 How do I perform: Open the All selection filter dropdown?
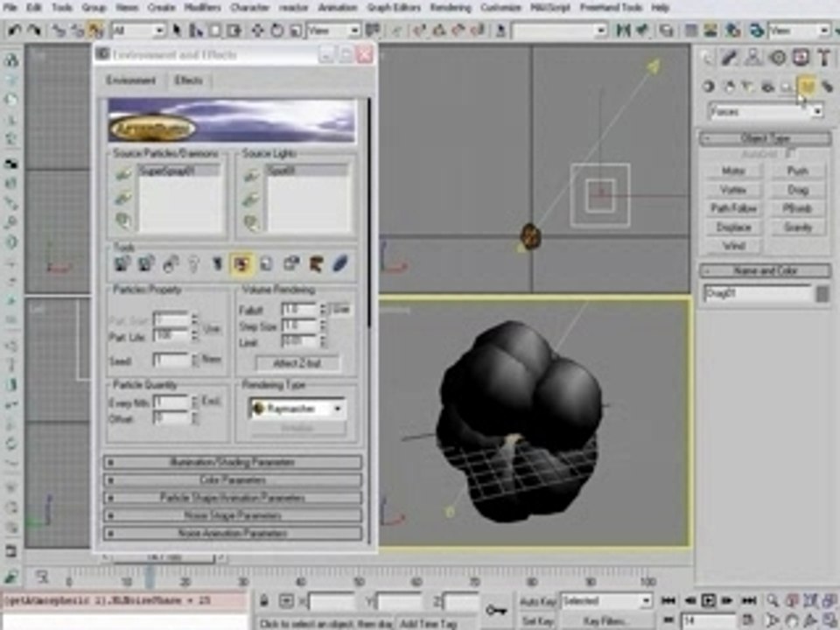pyautogui.click(x=138, y=31)
